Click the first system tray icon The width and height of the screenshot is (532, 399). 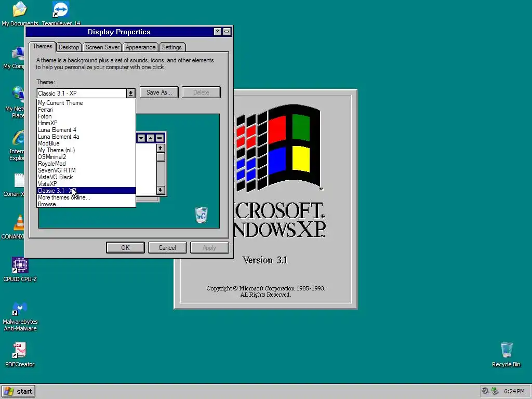click(x=485, y=391)
